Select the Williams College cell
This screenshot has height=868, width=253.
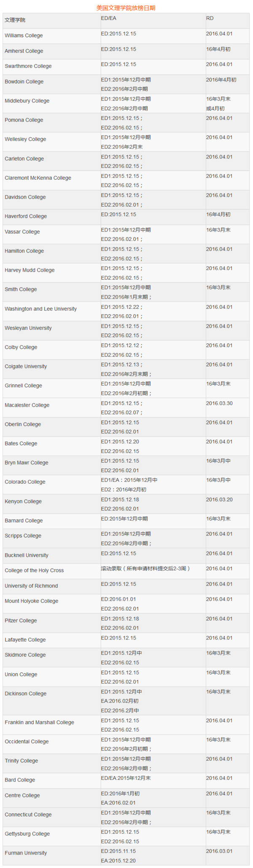(24, 36)
